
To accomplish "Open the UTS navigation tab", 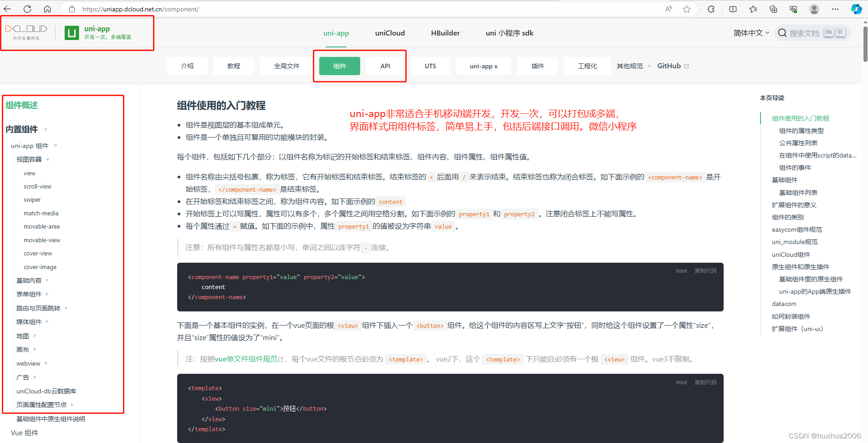I will 430,66.
